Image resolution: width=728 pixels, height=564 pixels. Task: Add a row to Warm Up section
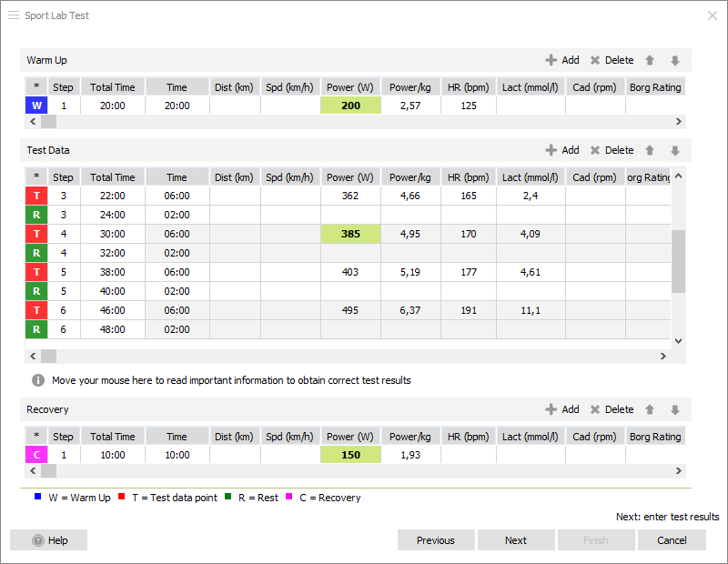point(561,60)
